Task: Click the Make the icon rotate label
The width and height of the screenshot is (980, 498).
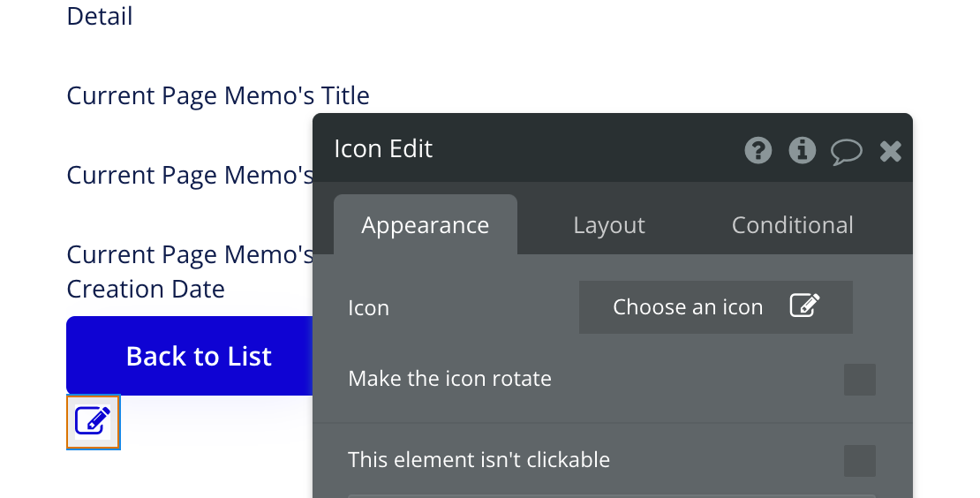Action: pos(449,379)
